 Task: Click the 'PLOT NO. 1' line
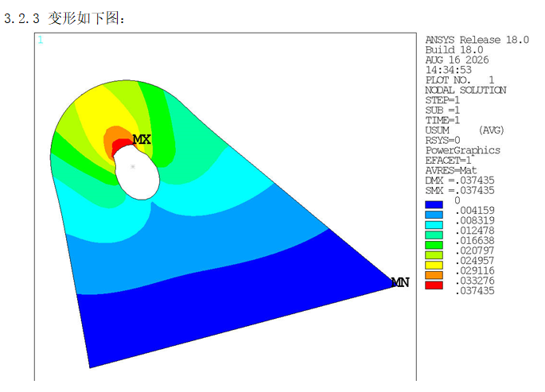click(x=460, y=80)
